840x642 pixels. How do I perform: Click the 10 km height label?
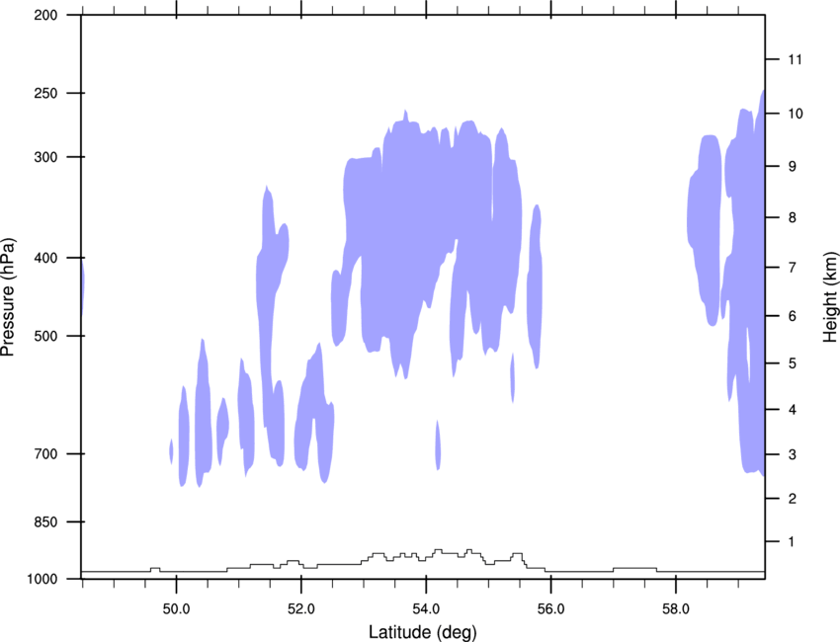pos(795,114)
